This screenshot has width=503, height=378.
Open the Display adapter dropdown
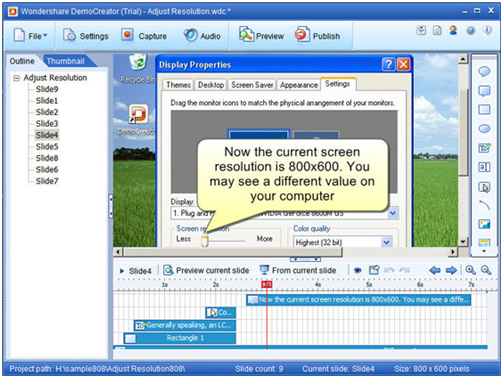(393, 213)
